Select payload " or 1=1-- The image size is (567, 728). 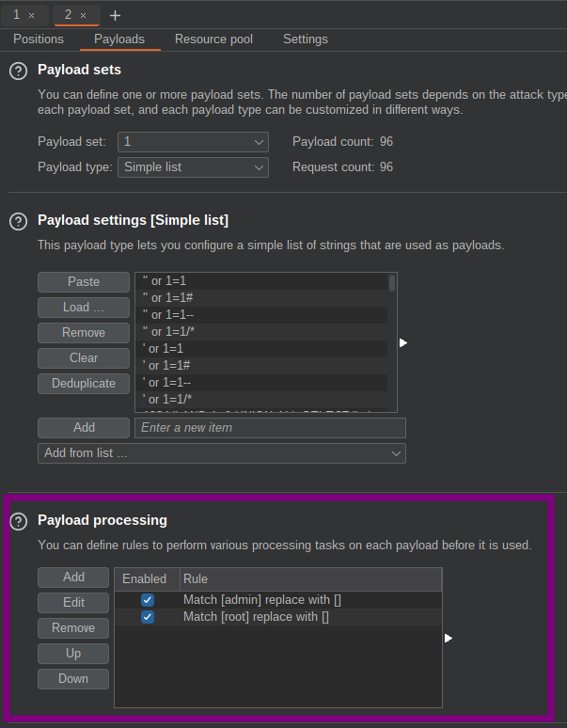(261, 315)
